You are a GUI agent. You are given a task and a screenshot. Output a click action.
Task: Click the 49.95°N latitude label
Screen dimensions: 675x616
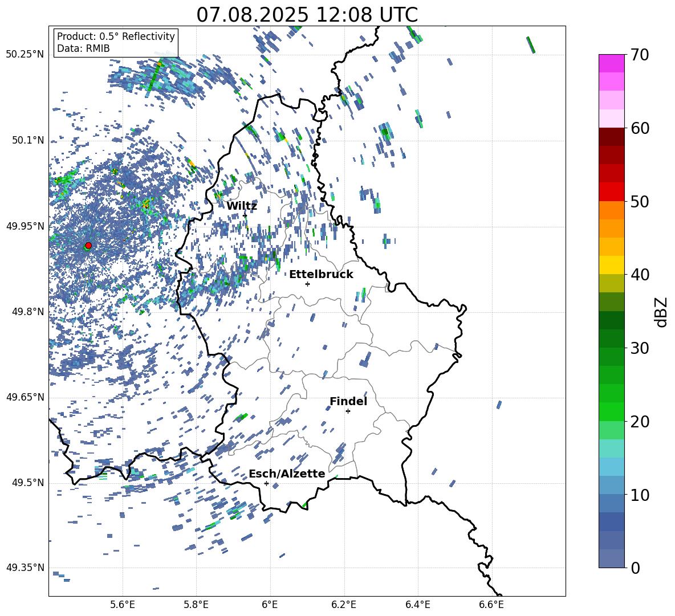[25, 226]
